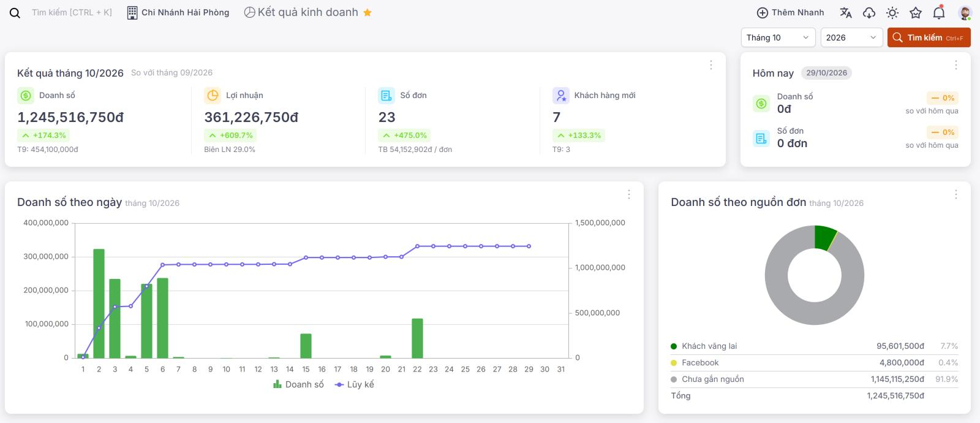Click the 29/10/2026 date badge

tap(826, 73)
